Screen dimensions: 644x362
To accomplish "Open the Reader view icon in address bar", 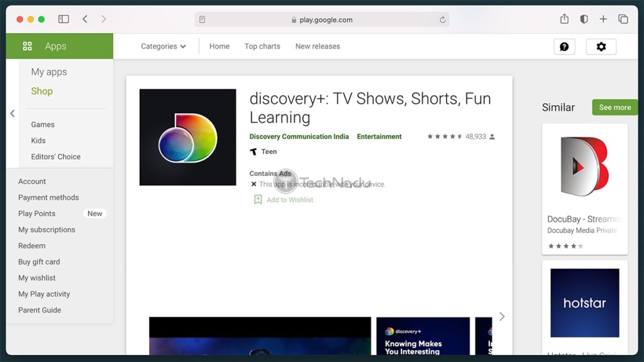I will (202, 19).
